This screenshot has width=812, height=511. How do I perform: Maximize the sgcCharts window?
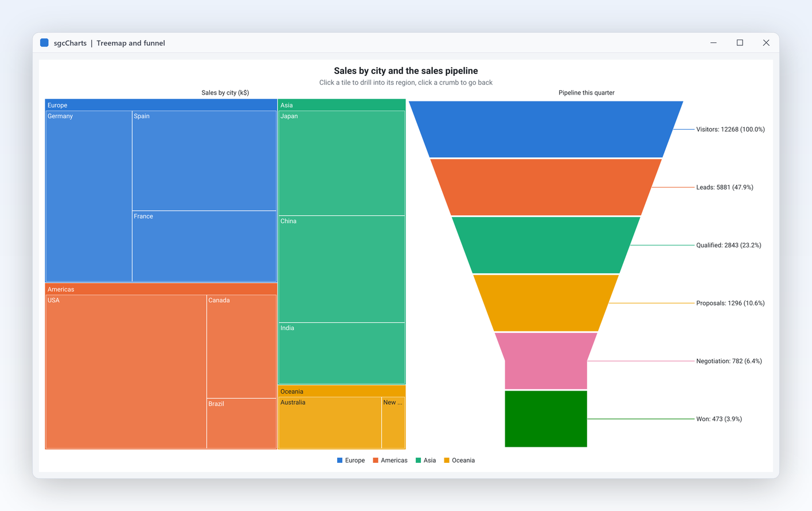point(740,43)
